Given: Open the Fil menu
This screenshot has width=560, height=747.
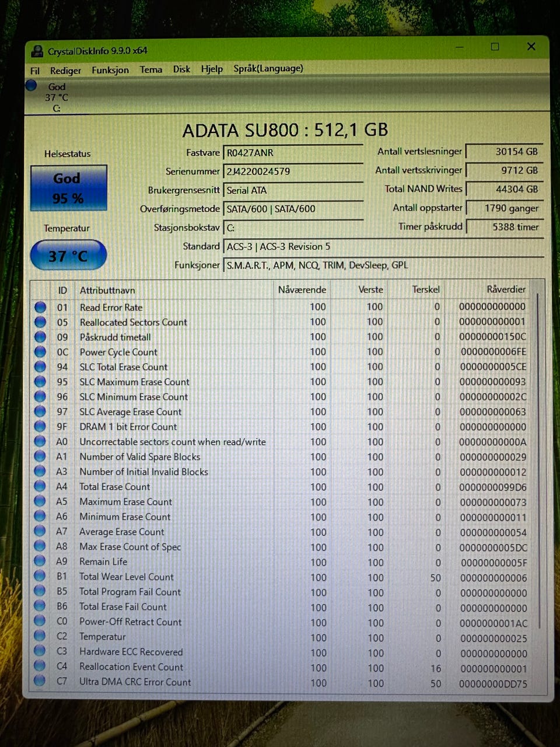Looking at the screenshot, I should pos(35,71).
